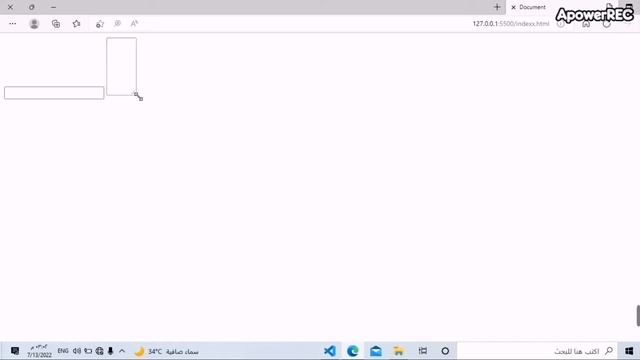
Task: Open the notification center icon
Action: click(15, 351)
